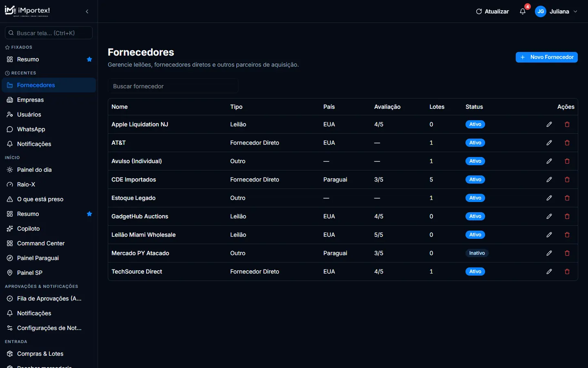The height and width of the screenshot is (368, 588).
Task: Edit Leilão Miami Wholesale supplier
Action: pos(549,235)
